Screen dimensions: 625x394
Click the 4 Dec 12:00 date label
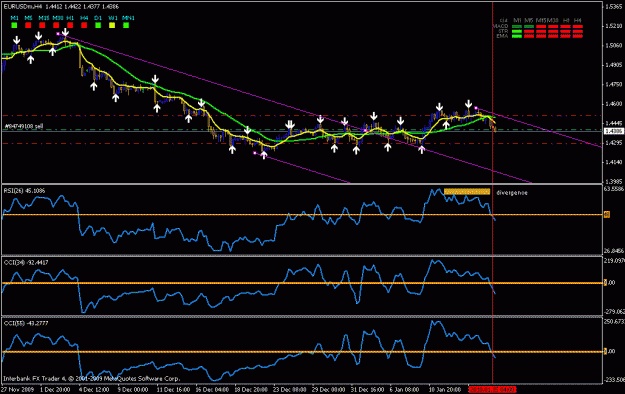pyautogui.click(x=94, y=389)
